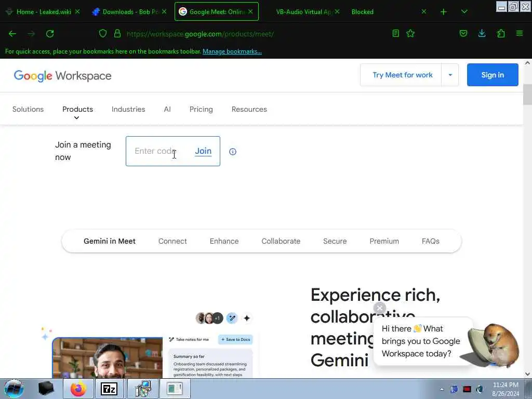Viewport: 532px width, 399px height.
Task: Close the Home - Leaked.wiki tab
Action: (77, 11)
